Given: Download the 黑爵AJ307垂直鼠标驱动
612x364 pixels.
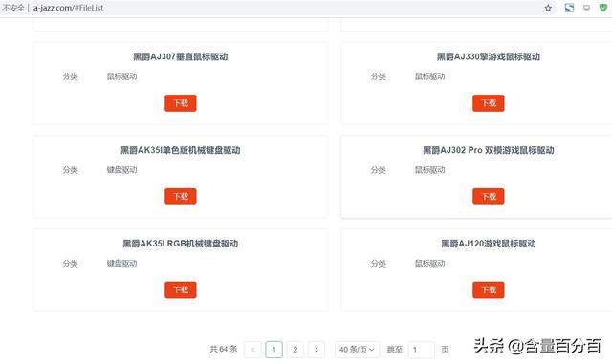Looking at the screenshot, I should click(x=181, y=103).
